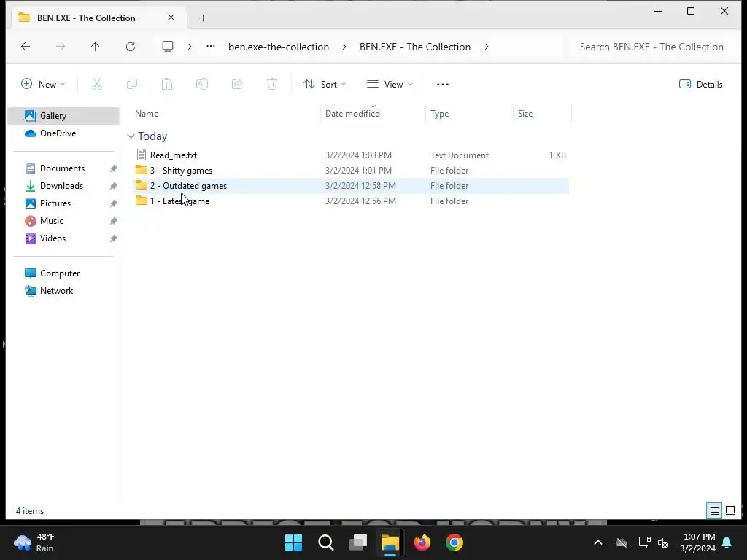Click the pin icon next to Pictures
Screen dimensions: 747x560
click(113, 204)
